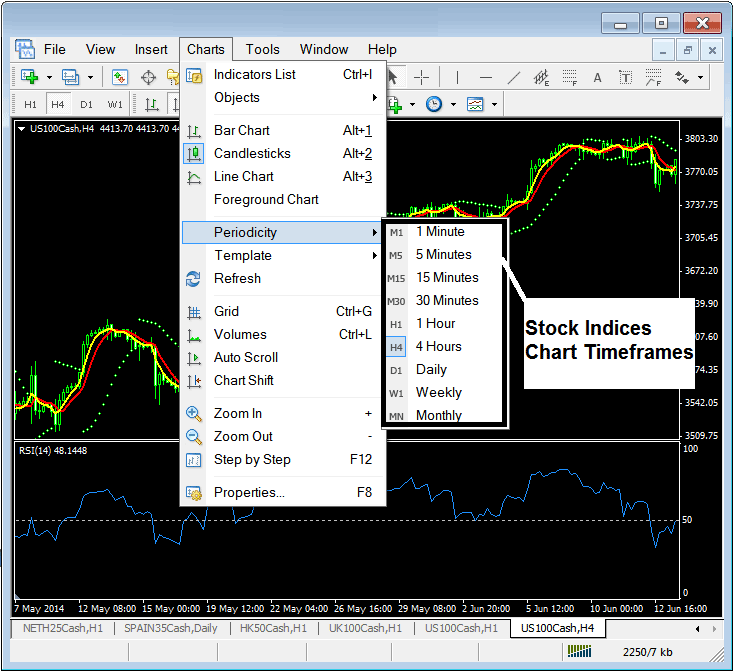Expand the Profiles dropdown arrow

point(91,78)
